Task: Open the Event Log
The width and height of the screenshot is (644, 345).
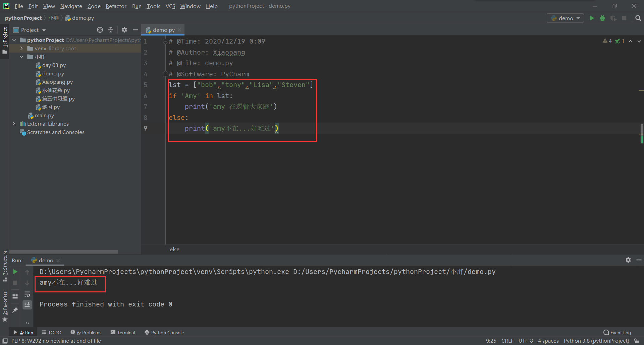Action: 617,332
